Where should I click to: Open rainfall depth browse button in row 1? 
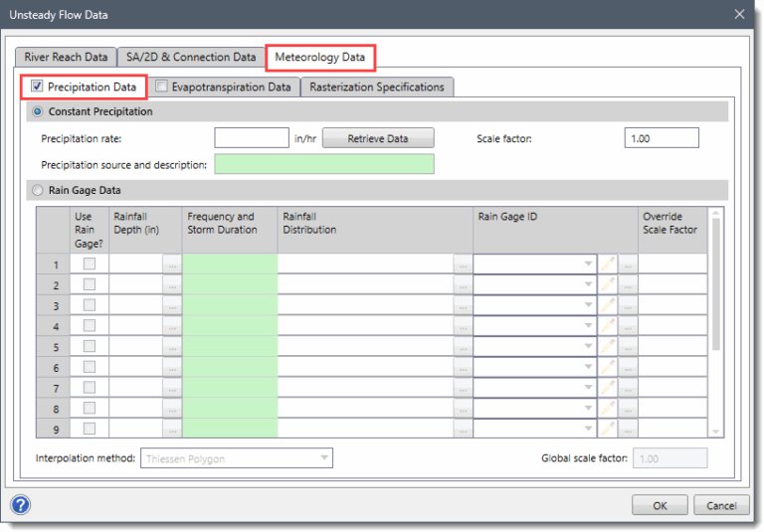172,265
